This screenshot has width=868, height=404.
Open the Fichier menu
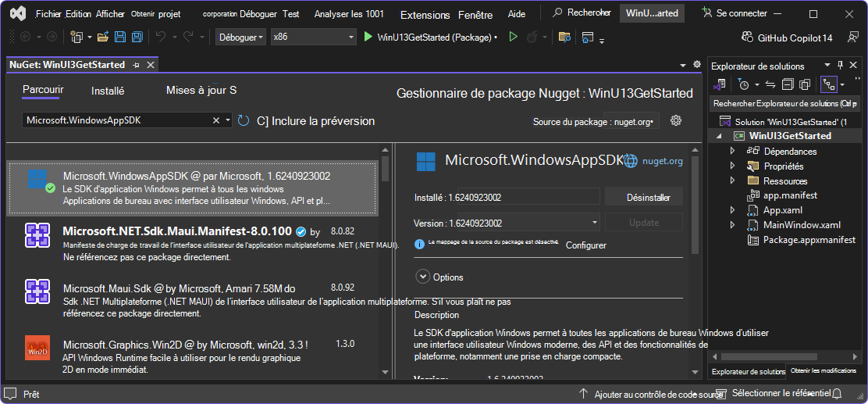coord(48,14)
